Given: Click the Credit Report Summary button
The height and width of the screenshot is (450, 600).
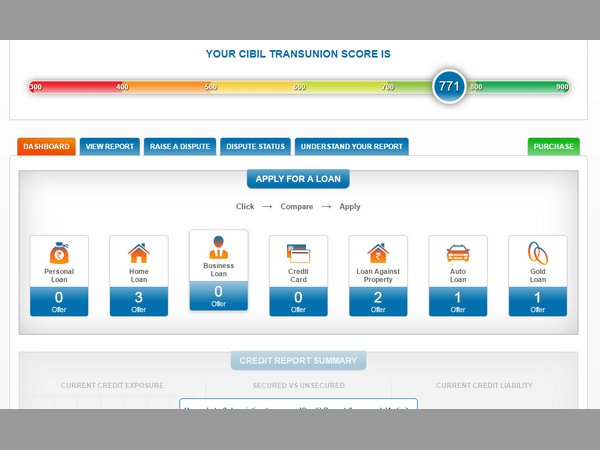Looking at the screenshot, I should tap(298, 360).
